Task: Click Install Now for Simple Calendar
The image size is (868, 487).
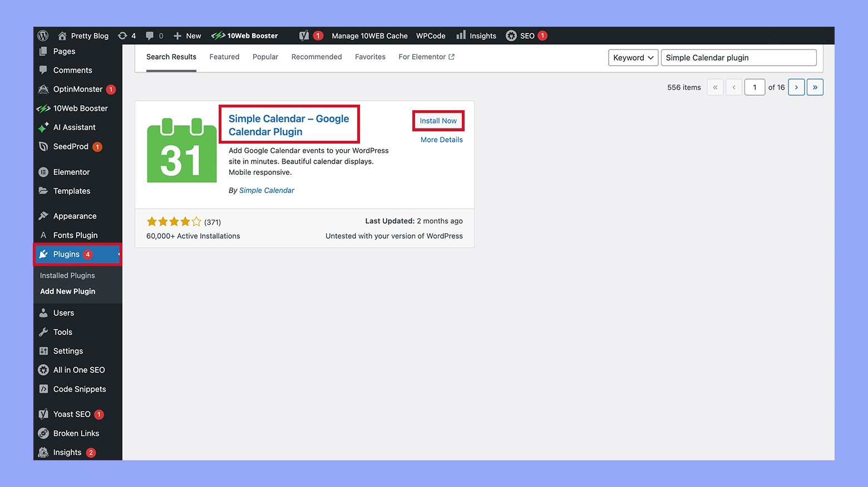Action: pyautogui.click(x=438, y=120)
